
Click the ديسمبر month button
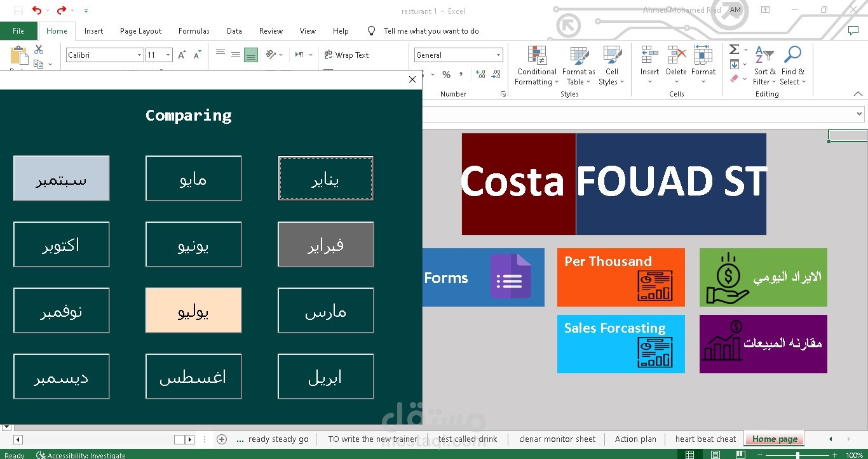[62, 376]
